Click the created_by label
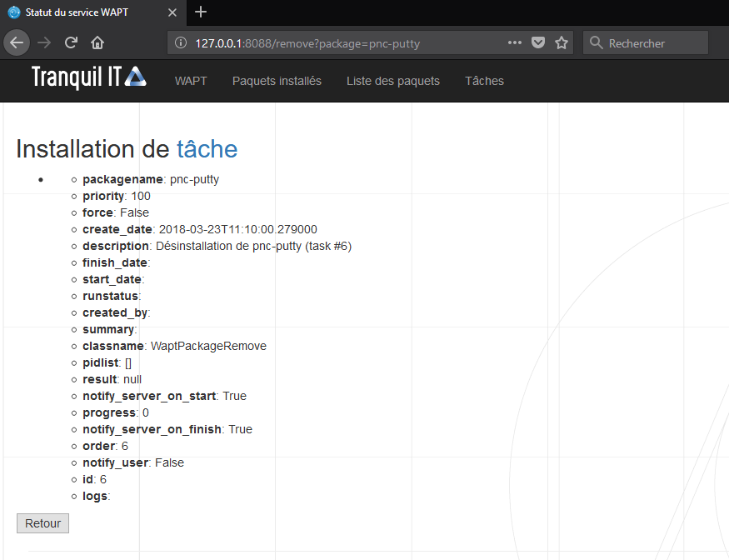 pyautogui.click(x=117, y=313)
